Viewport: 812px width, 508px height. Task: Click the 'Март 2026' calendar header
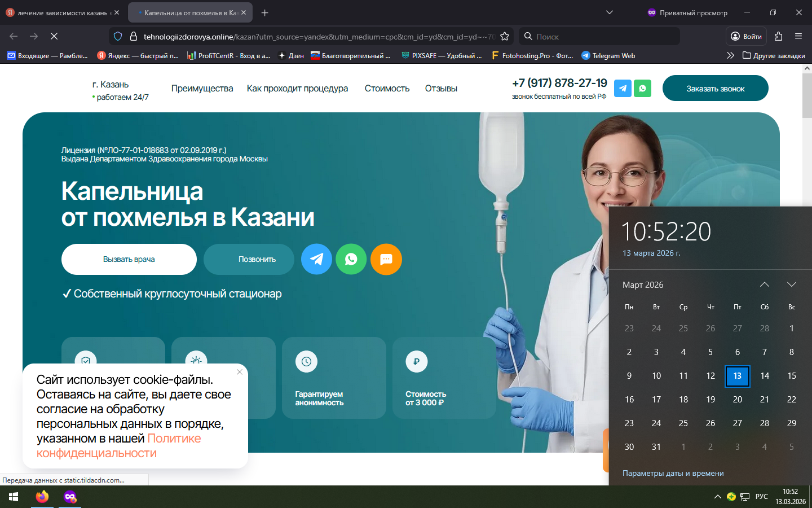pyautogui.click(x=643, y=285)
